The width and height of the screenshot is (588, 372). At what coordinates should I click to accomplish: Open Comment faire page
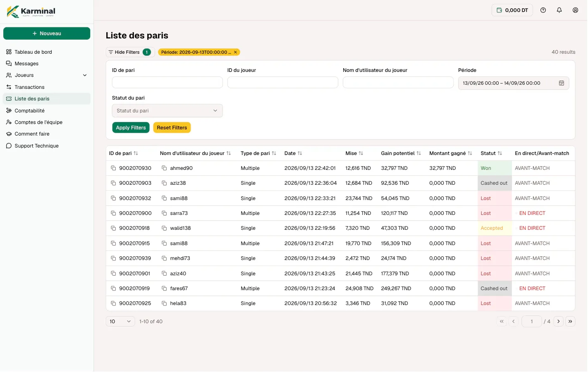[47, 134]
